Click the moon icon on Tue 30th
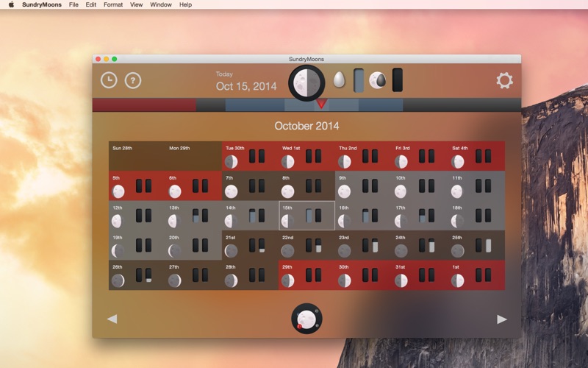The height and width of the screenshot is (368, 588). coord(231,162)
